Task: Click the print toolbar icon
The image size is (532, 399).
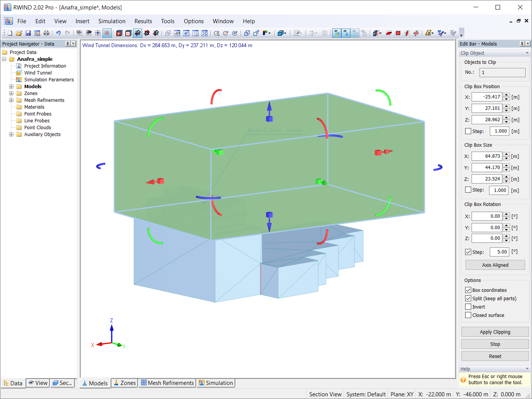Action: click(46, 33)
